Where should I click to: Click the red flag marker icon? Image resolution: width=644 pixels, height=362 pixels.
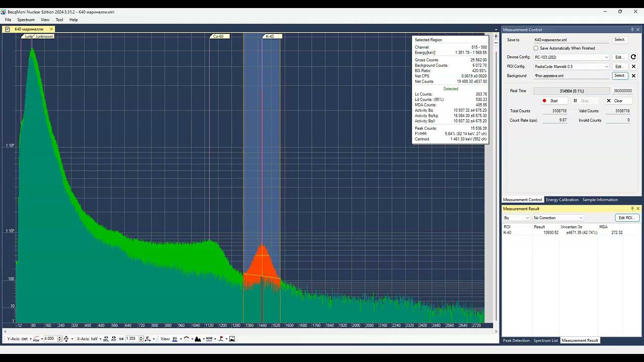point(221,339)
